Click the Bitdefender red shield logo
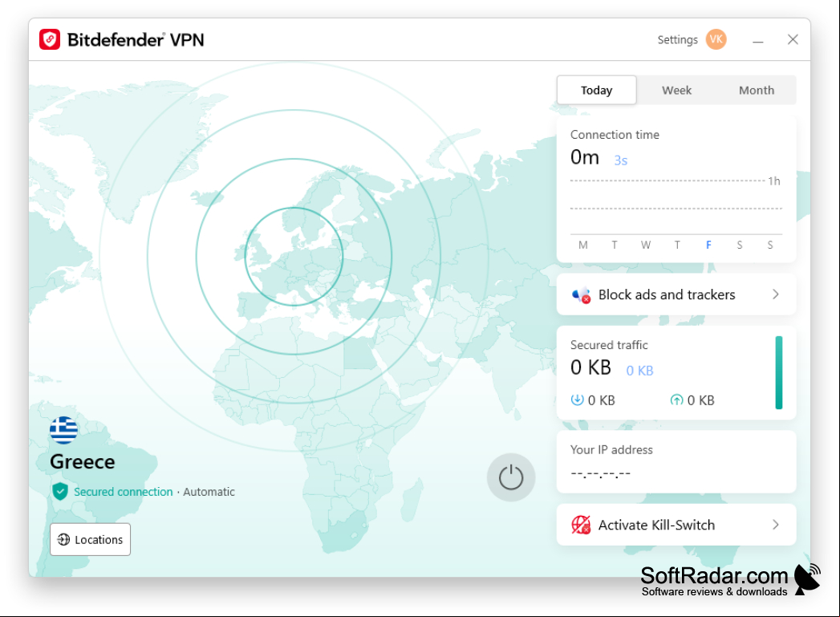This screenshot has width=840, height=617. pos(50,39)
